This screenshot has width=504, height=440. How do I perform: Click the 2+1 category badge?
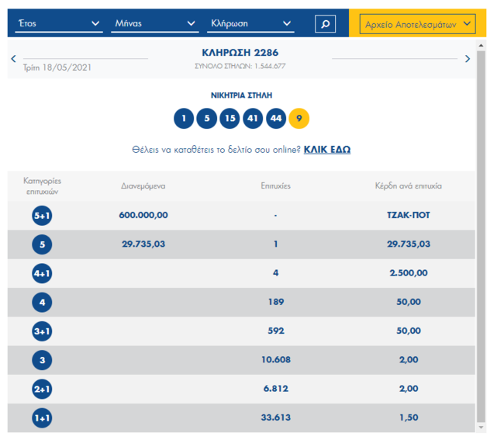(42, 390)
